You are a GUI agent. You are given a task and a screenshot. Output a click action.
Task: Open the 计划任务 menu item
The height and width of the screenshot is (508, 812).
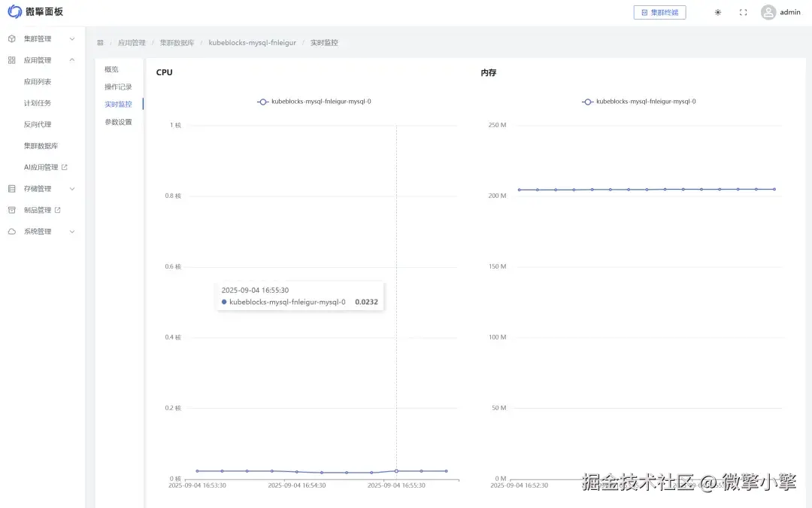coord(38,103)
